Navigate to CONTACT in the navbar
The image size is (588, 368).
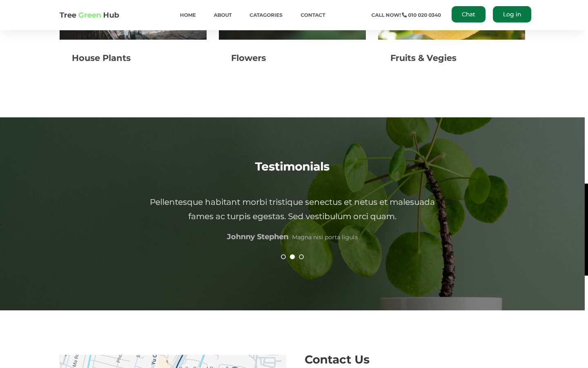coord(313,15)
